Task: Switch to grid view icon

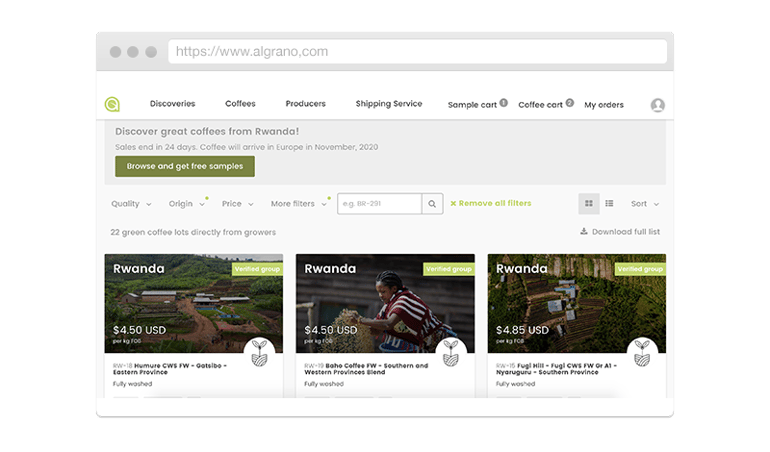Action: 589,203
